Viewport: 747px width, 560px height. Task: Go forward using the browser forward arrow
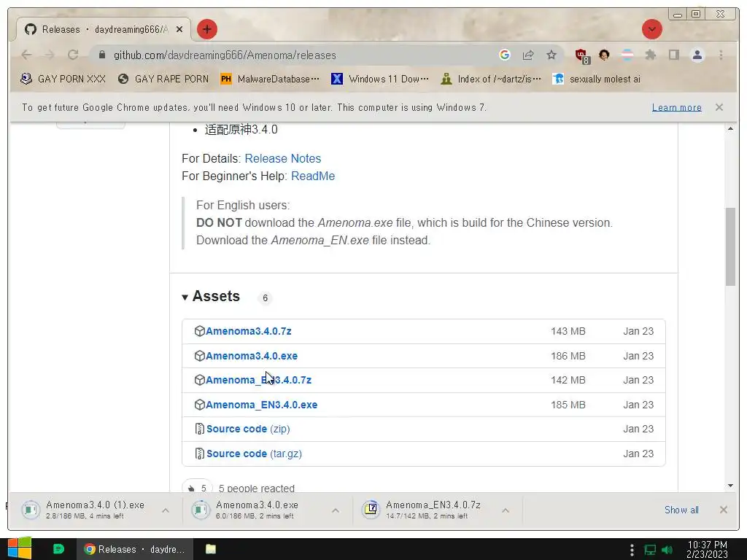coord(50,55)
